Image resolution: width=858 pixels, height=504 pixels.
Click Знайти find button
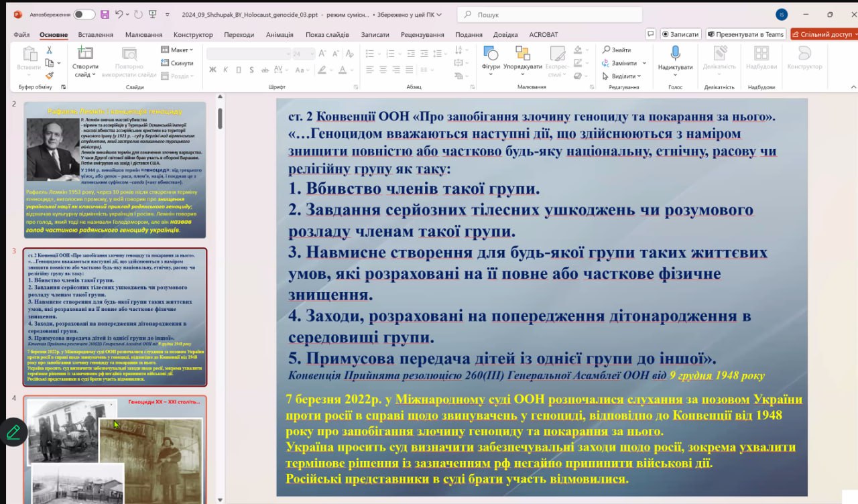pyautogui.click(x=617, y=50)
